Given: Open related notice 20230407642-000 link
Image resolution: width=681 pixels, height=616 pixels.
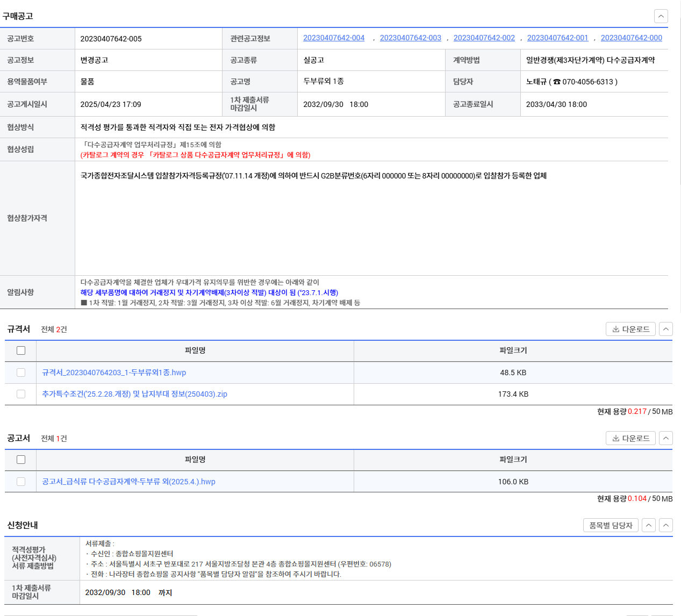Looking at the screenshot, I should click(631, 38).
